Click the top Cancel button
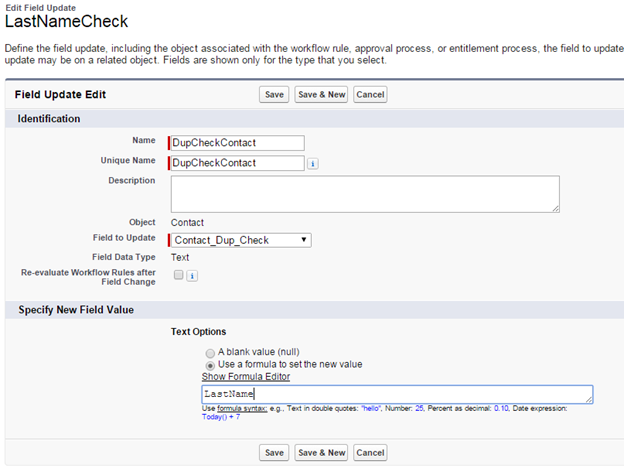 370,95
